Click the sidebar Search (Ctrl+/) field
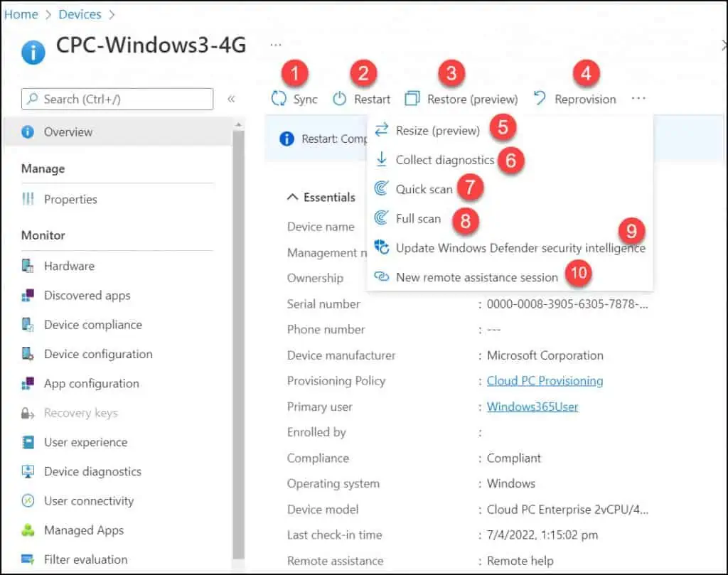 pos(117,99)
